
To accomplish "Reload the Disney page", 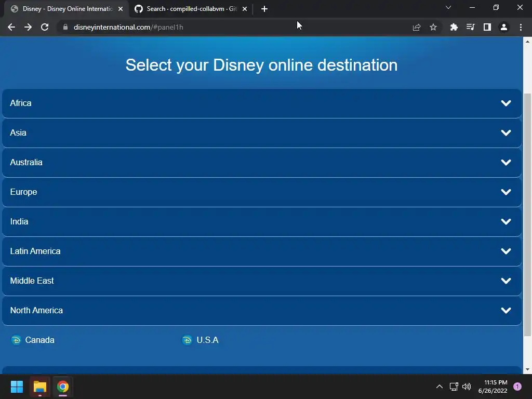I will point(45,27).
